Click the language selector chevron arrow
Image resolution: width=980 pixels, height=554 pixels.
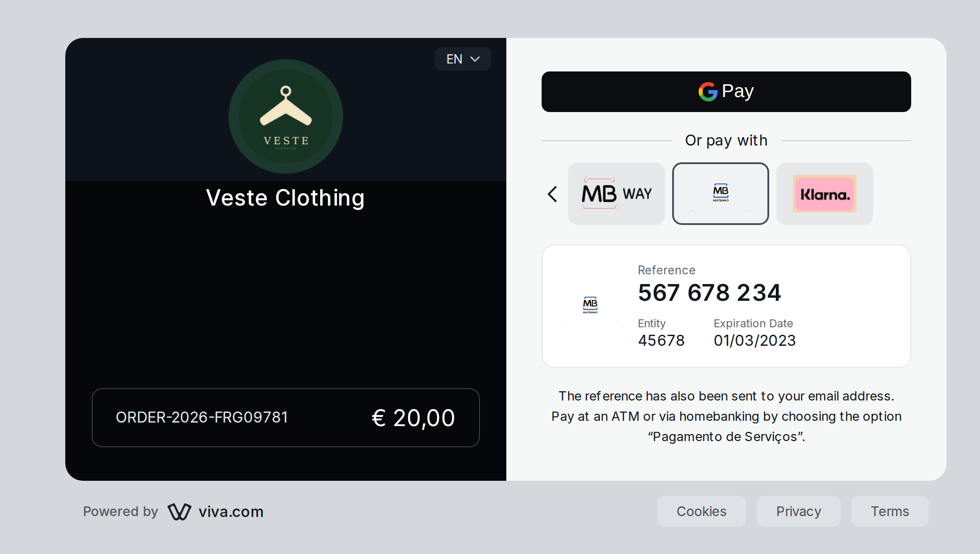(475, 59)
